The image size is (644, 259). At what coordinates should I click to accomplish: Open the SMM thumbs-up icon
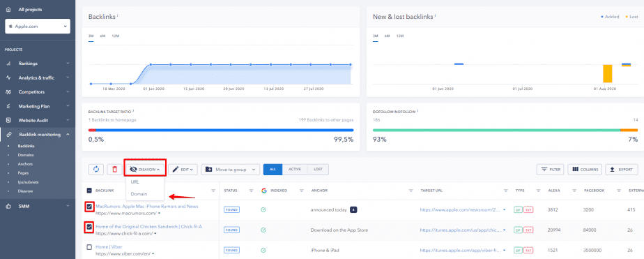(8, 206)
